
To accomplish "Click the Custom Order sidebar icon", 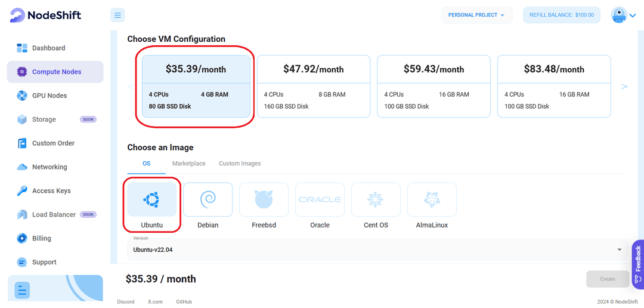I will click(22, 143).
